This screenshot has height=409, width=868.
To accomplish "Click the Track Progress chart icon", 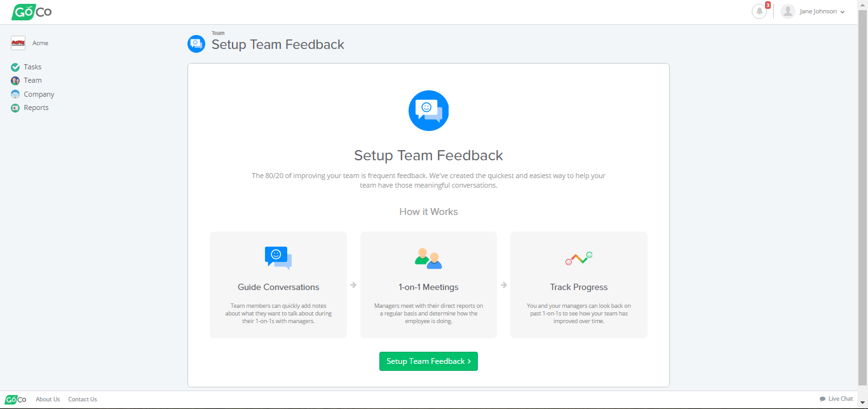I will tap(578, 258).
